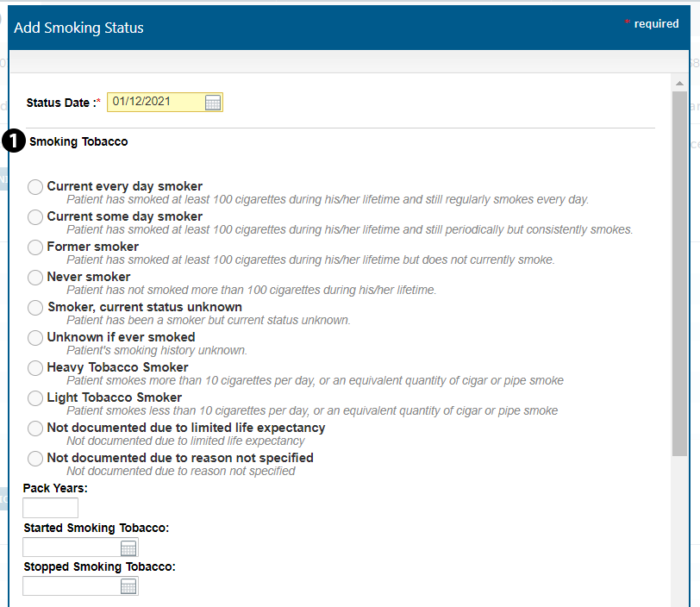This screenshot has height=607, width=700.
Task: Choose the Former smoker radio button
Action: (x=35, y=247)
